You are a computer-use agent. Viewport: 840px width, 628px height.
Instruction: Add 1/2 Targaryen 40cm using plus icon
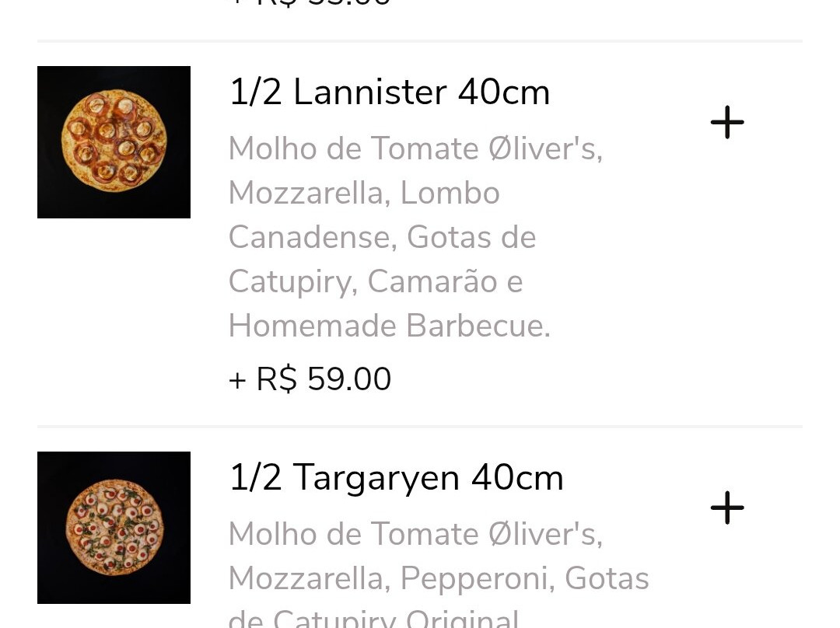727,508
